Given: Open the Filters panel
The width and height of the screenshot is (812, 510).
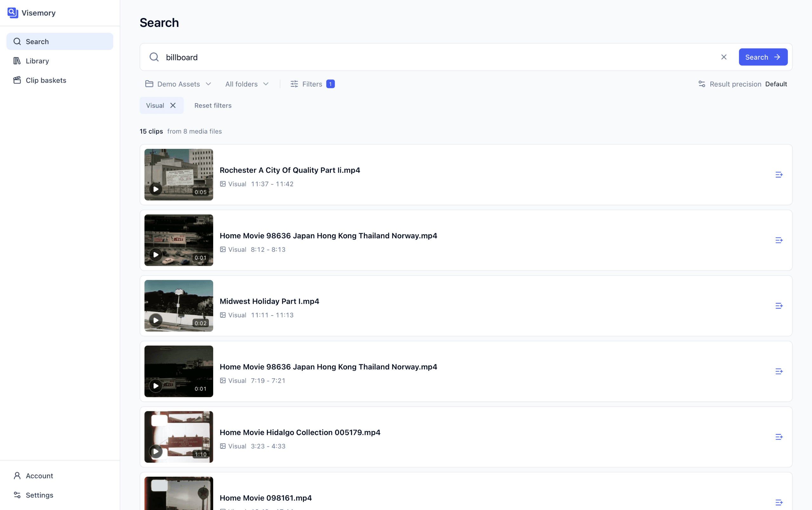Looking at the screenshot, I should pyautogui.click(x=312, y=84).
